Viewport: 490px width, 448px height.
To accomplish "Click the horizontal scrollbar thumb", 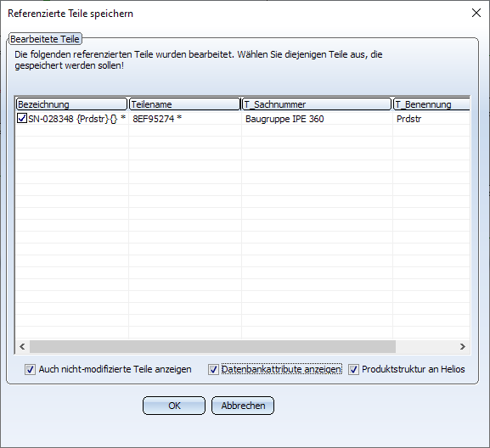I will [212, 346].
